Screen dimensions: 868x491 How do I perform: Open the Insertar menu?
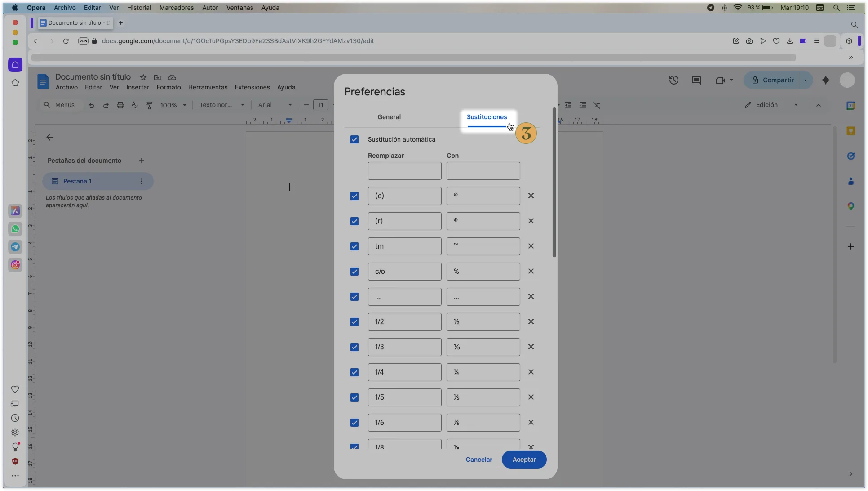coord(137,87)
